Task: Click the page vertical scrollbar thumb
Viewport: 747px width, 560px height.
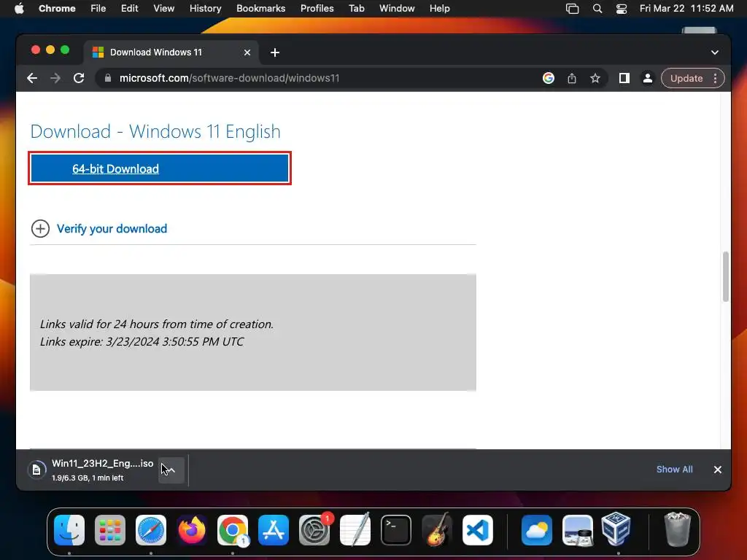Action: click(726, 276)
